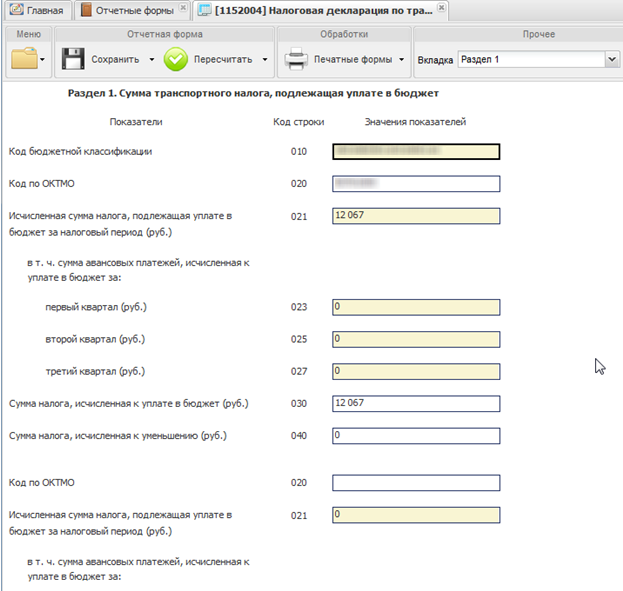The height and width of the screenshot is (591, 623).
Task: Click the declaration tab document icon
Action: tap(204, 10)
